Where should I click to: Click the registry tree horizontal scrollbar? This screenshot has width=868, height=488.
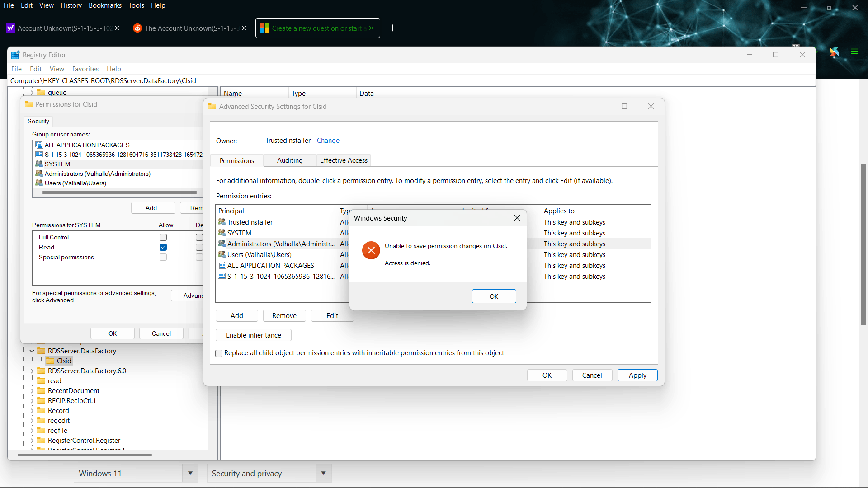(x=85, y=455)
